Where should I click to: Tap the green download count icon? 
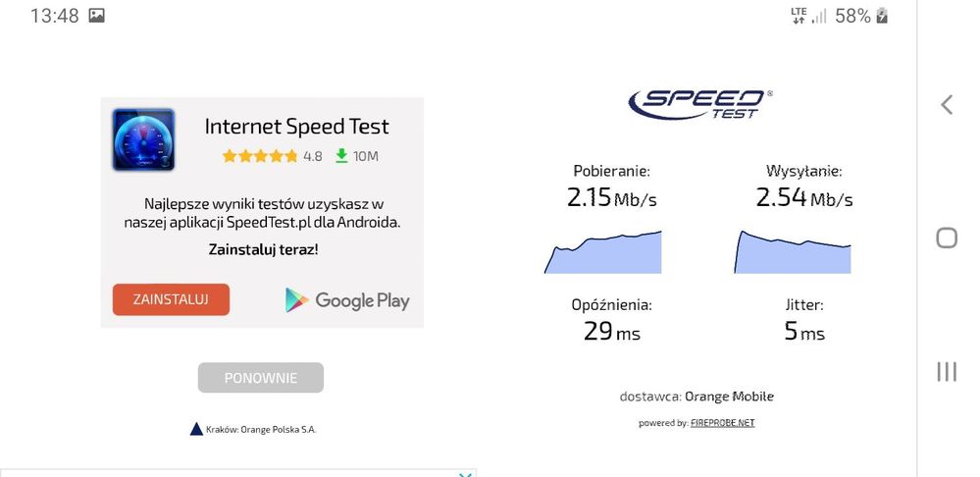(x=341, y=156)
